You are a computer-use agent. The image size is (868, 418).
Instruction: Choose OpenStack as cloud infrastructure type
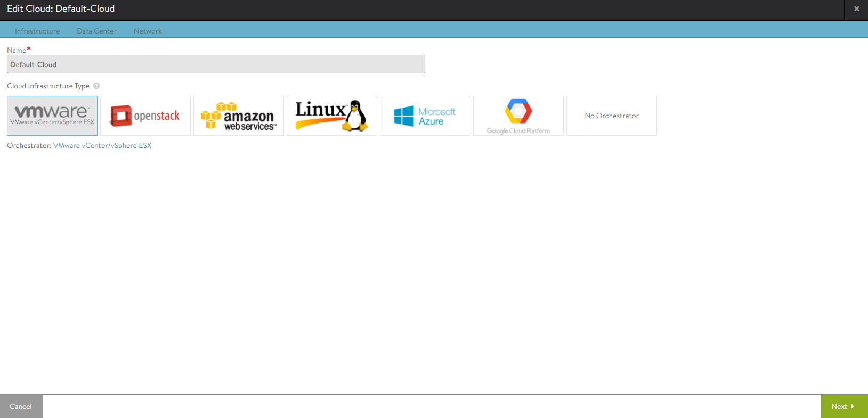pos(145,116)
